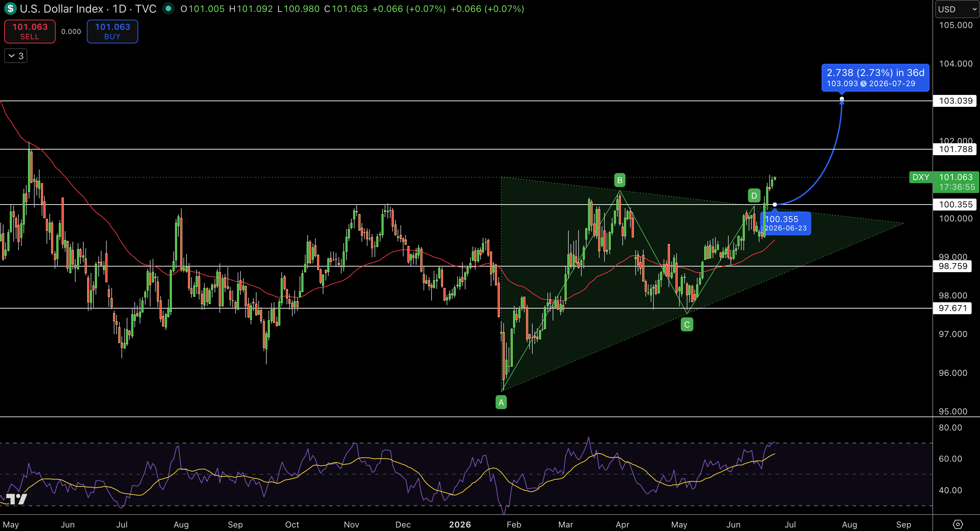The width and height of the screenshot is (980, 531).
Task: Click the green dollar symbol logo icon
Action: 10,8
